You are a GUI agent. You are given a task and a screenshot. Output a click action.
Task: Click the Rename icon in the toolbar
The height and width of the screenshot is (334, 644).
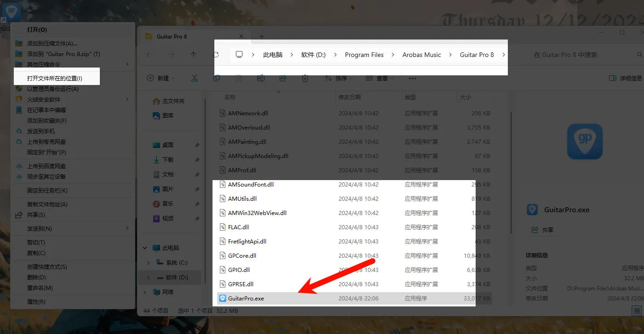[x=260, y=78]
